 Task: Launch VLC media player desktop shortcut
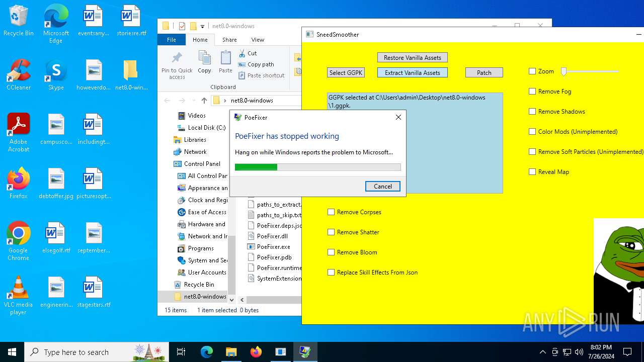coord(19,296)
